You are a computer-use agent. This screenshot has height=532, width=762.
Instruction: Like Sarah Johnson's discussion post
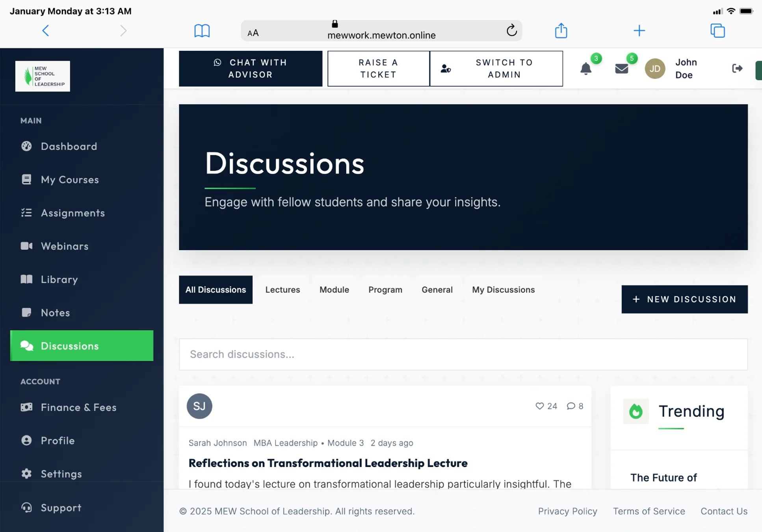click(539, 406)
